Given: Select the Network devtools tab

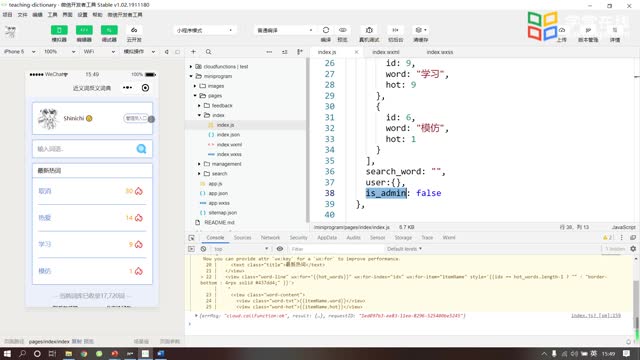Looking at the screenshot, I should click(270, 238).
